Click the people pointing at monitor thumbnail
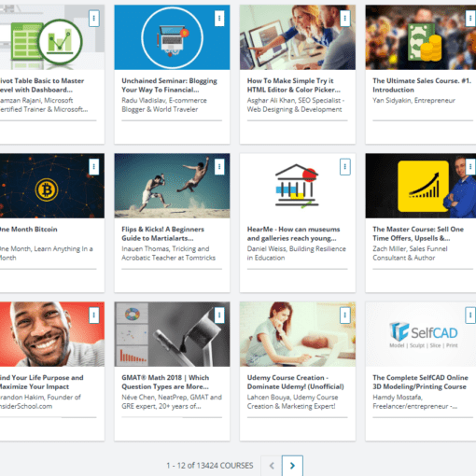Image resolution: width=476 pixels, height=476 pixels. pyautogui.click(x=298, y=37)
